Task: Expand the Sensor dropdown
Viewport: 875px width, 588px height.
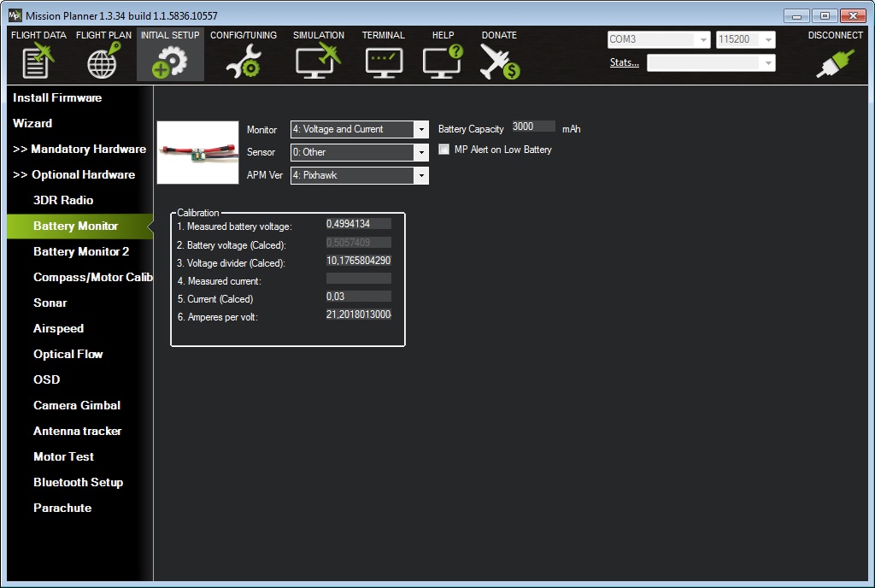Action: click(x=420, y=153)
